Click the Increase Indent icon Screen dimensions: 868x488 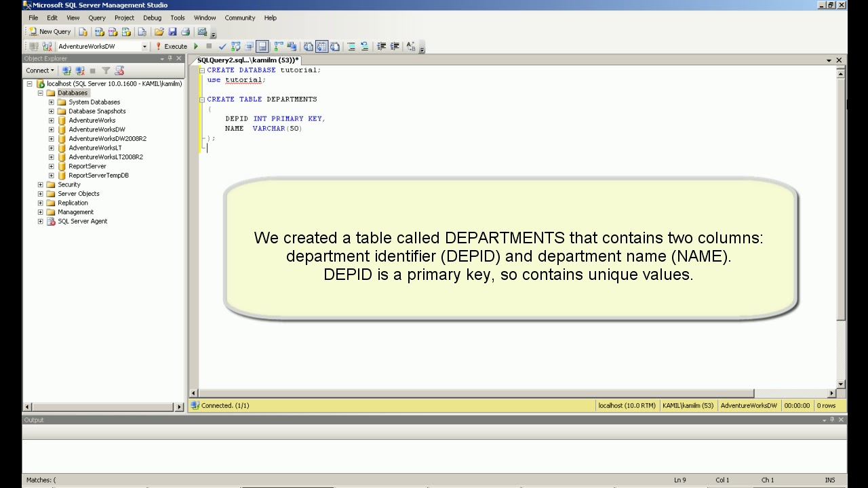pyautogui.click(x=394, y=47)
